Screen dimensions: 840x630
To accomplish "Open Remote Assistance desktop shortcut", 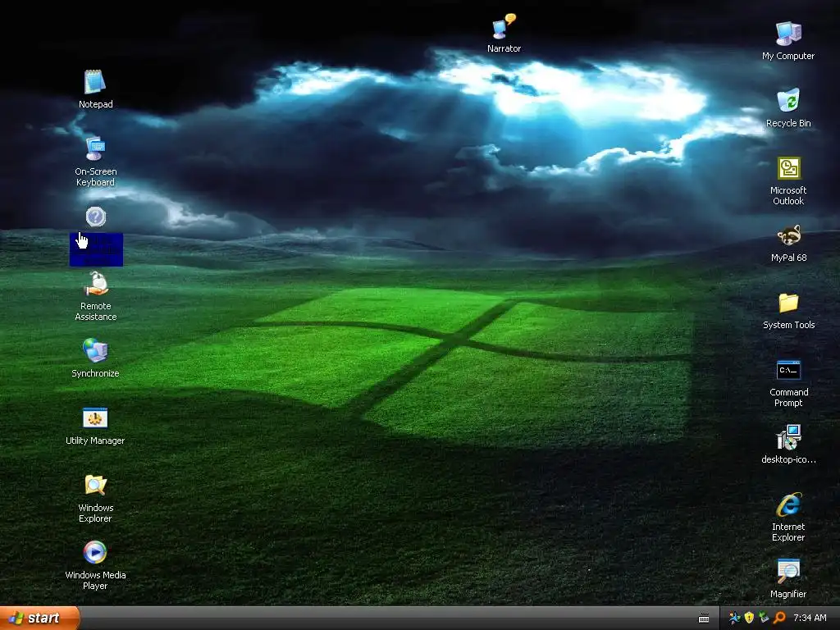I will 96,296.
